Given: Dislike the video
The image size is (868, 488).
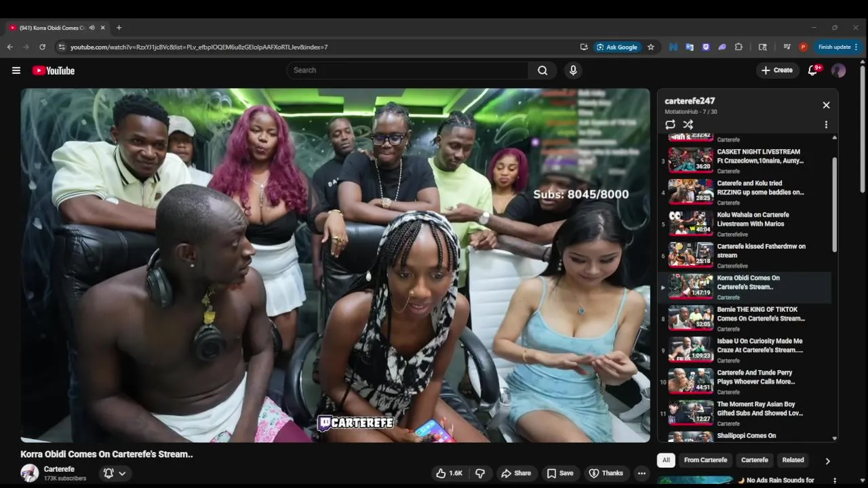Looking at the screenshot, I should point(480,473).
